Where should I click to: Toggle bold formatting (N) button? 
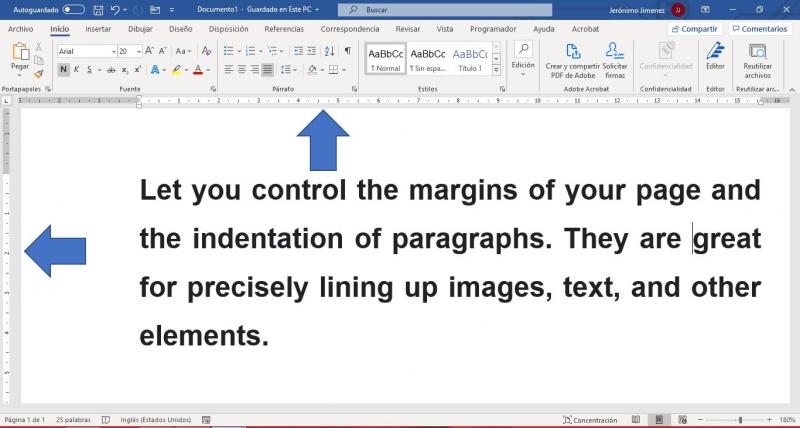(x=63, y=70)
